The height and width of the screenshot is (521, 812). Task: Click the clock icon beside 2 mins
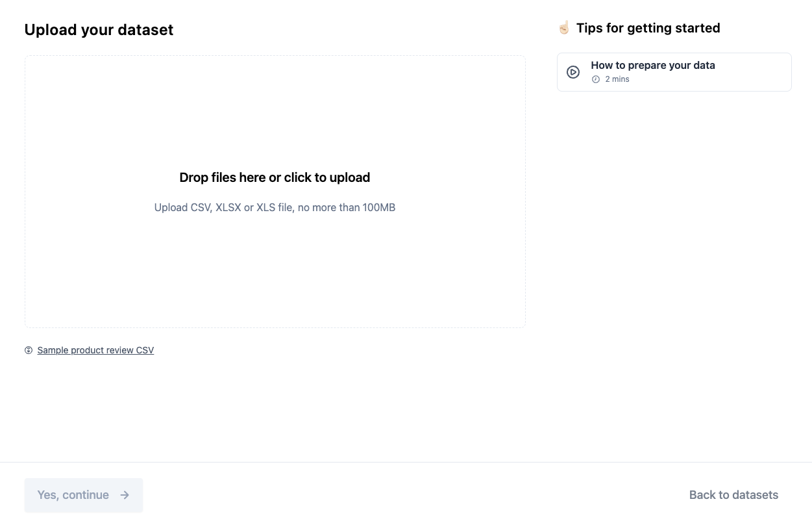click(596, 79)
